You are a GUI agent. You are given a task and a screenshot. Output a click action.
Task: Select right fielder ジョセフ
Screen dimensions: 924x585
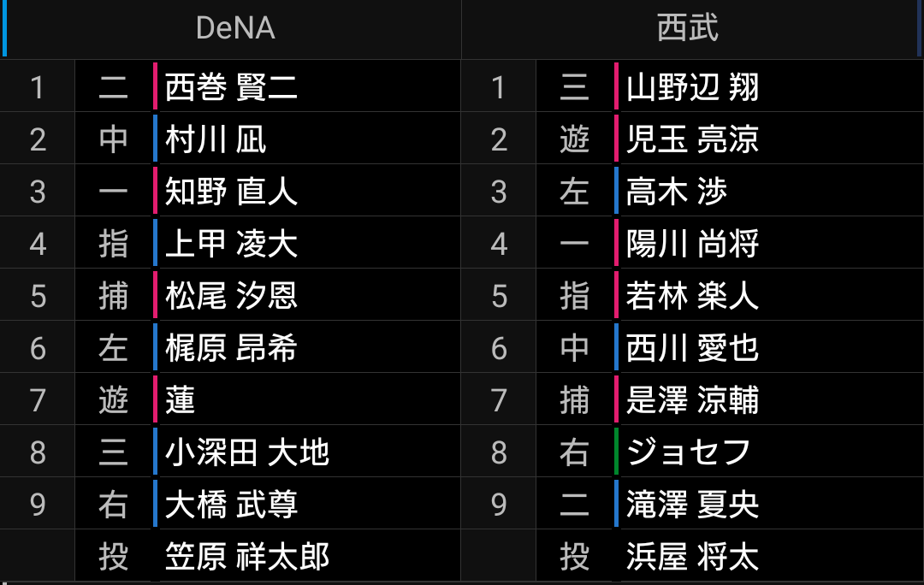tap(689, 452)
